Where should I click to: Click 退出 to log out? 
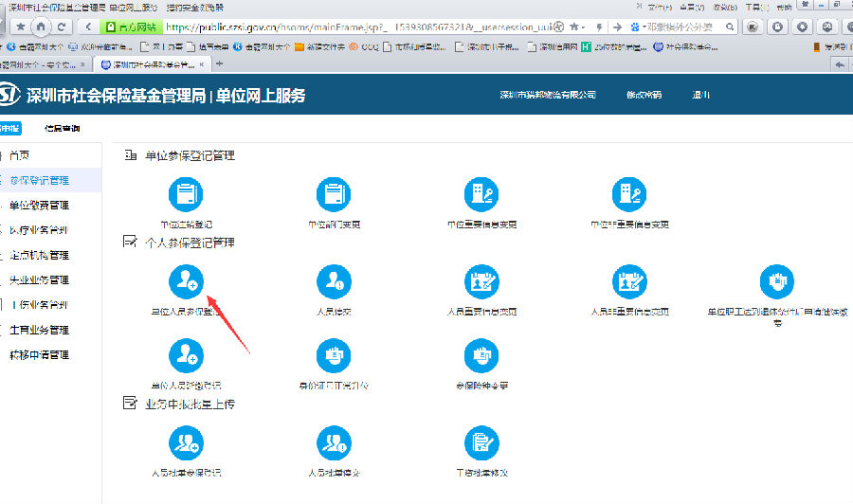tap(701, 95)
